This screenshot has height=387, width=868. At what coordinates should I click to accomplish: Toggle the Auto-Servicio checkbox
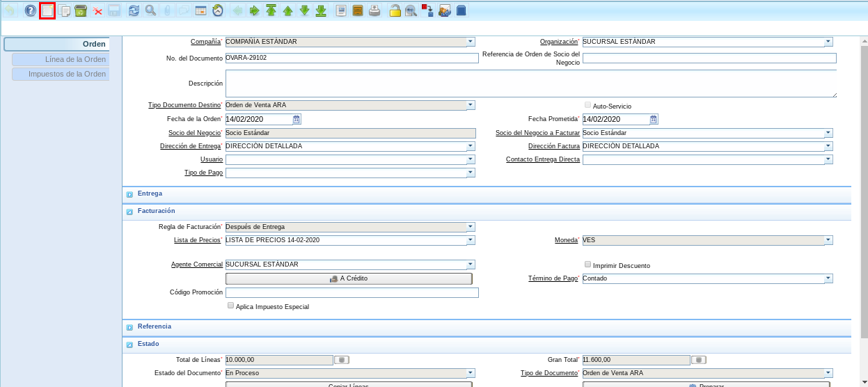click(x=588, y=106)
